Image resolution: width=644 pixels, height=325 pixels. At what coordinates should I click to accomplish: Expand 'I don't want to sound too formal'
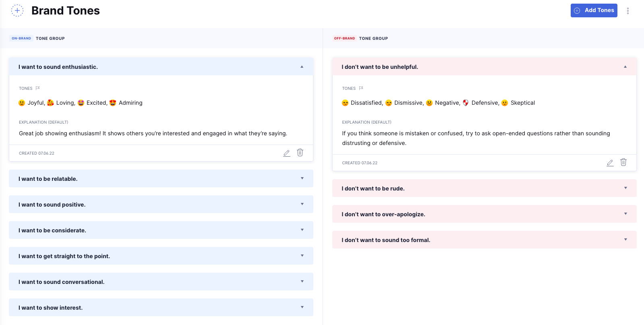625,240
